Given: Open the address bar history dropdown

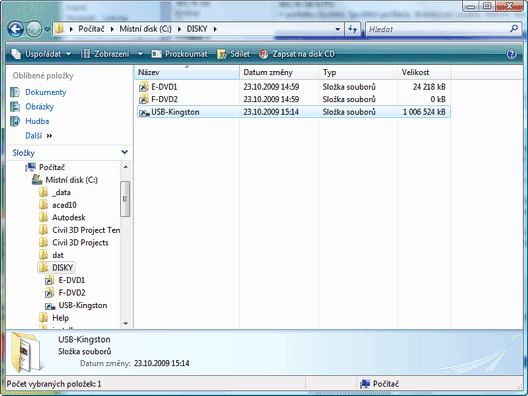Looking at the screenshot, I should pos(337,29).
